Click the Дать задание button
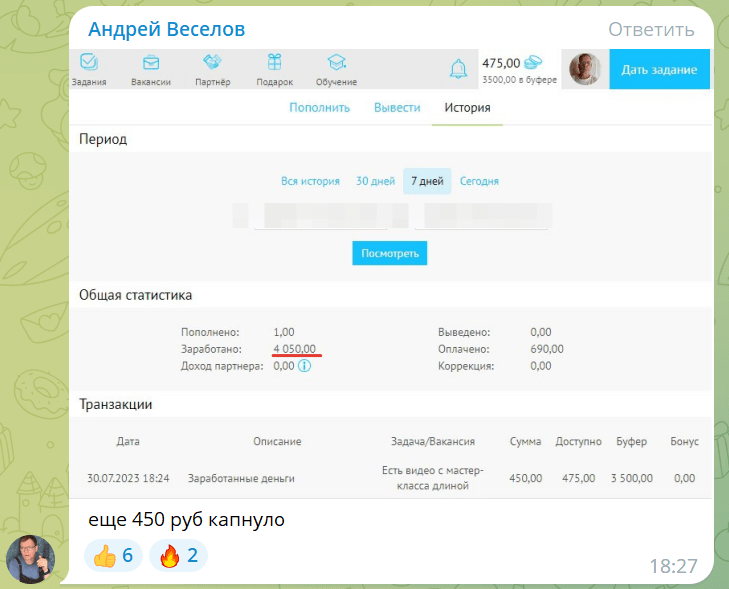 point(659,69)
